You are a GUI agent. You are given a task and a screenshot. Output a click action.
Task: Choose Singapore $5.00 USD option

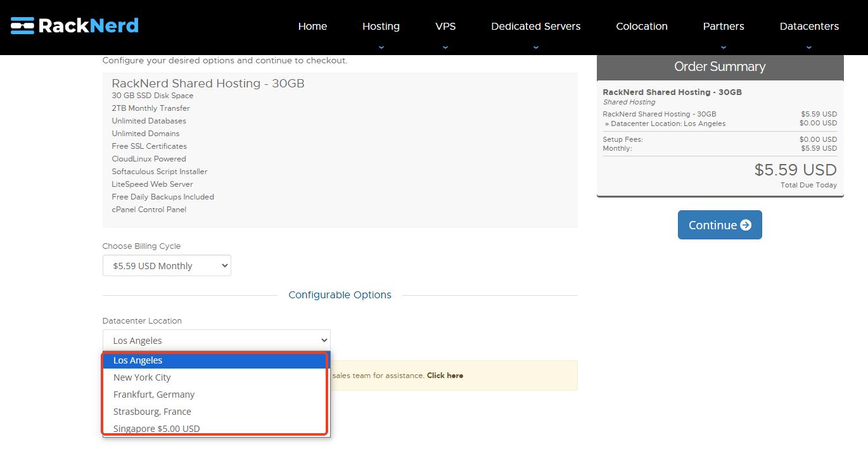(156, 428)
